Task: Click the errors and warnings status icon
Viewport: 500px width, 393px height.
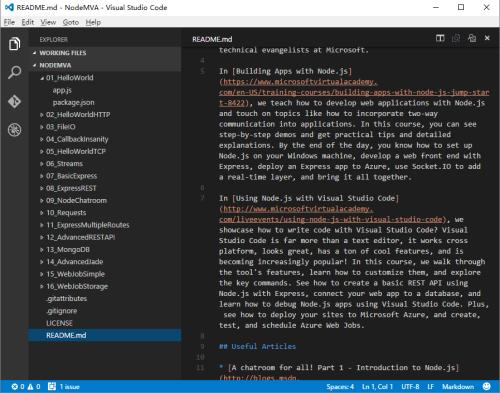Action: coord(26,387)
